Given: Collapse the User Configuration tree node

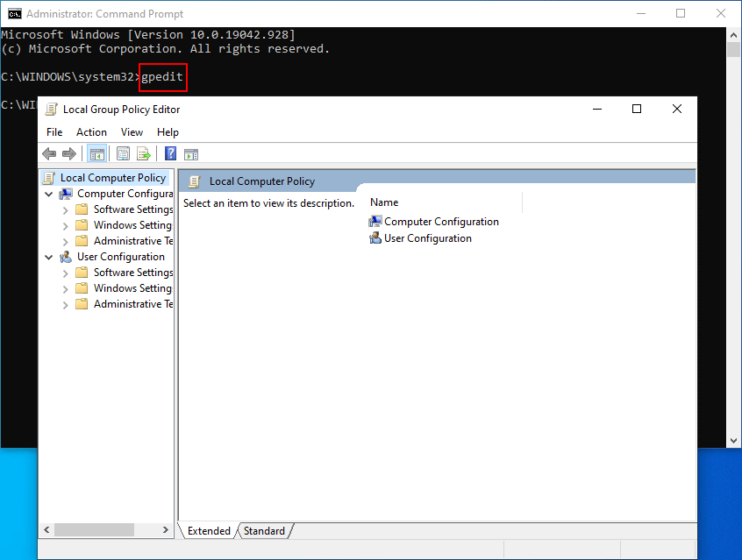Looking at the screenshot, I should tap(49, 257).
